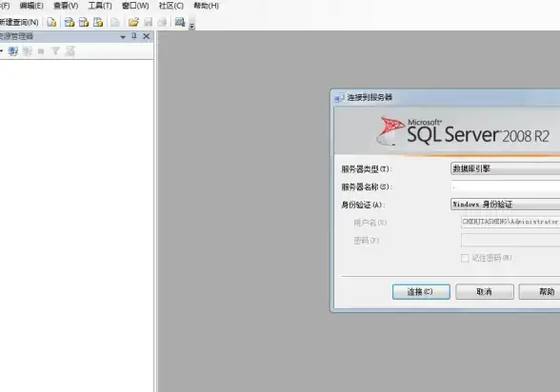Screen dimensions: 560x392
Task: Click the 用户名 field with CHENJIASHENG\Administrator
Action: pos(510,222)
